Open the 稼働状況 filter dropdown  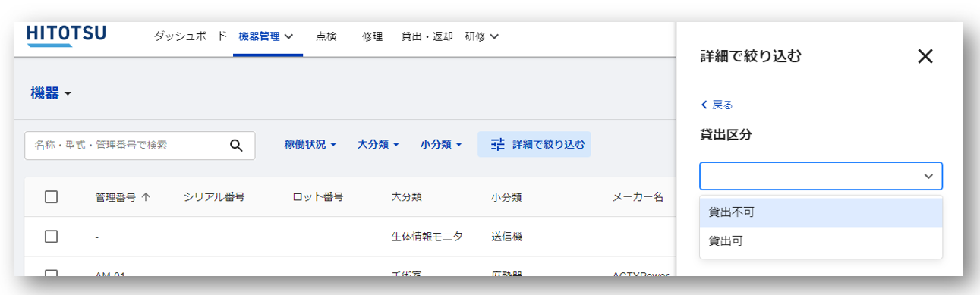[x=310, y=144]
